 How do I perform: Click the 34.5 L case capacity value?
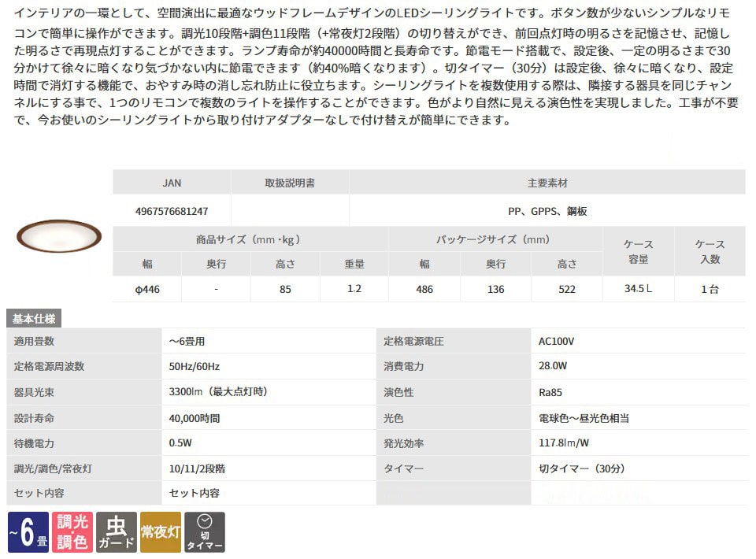pyautogui.click(x=638, y=289)
